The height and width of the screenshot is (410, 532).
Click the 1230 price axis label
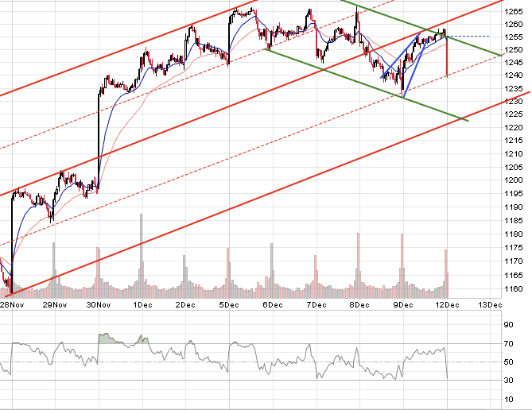pyautogui.click(x=513, y=102)
